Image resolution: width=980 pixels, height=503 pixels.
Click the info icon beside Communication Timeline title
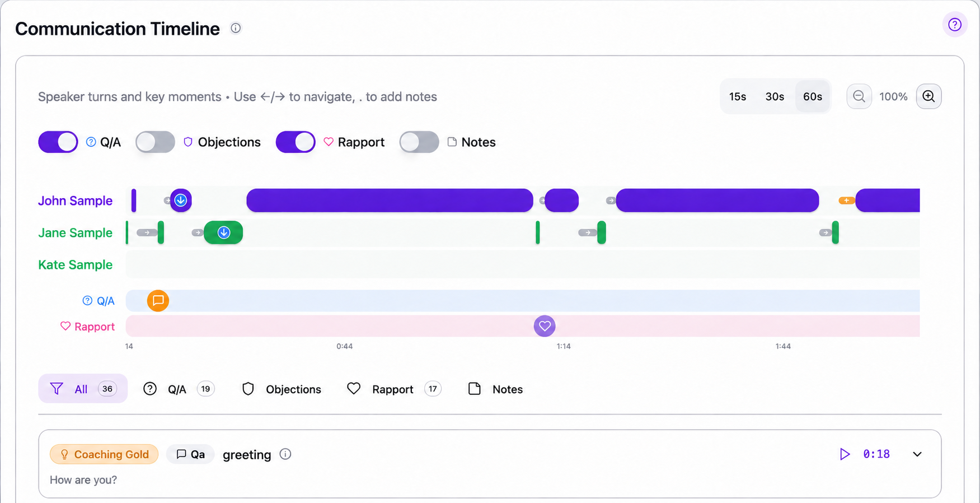[236, 28]
